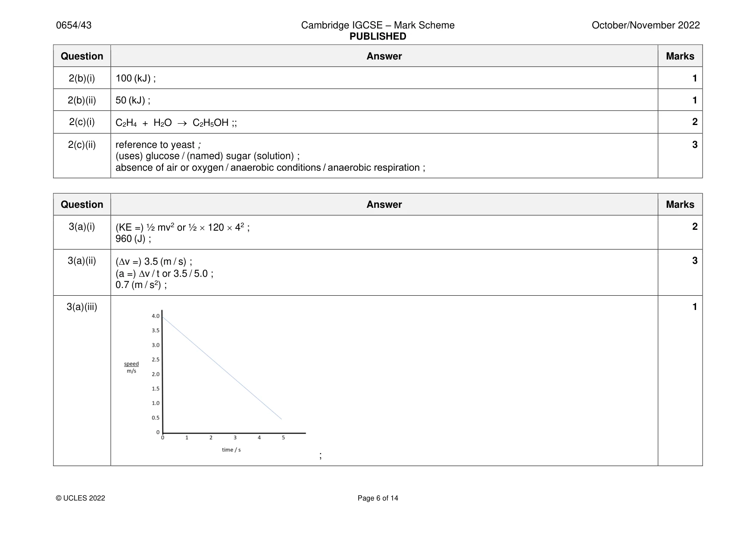756x535 pixels.
Task: Click the © UCLES 2022 footer
Action: point(81,498)
